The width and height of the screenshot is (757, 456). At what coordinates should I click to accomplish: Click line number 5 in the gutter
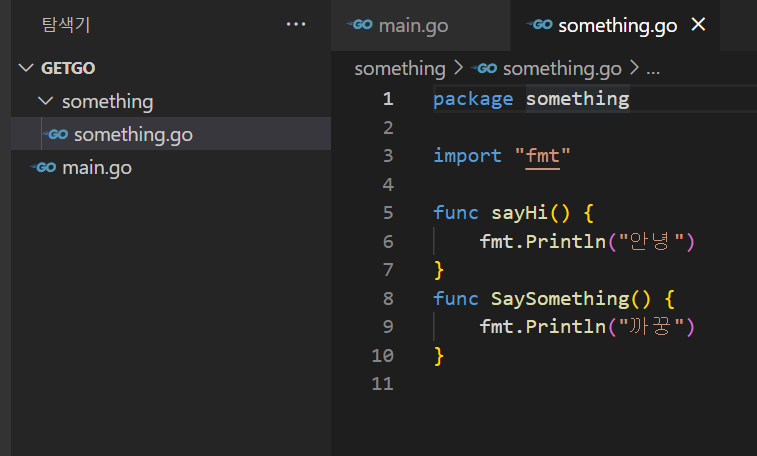[388, 213]
